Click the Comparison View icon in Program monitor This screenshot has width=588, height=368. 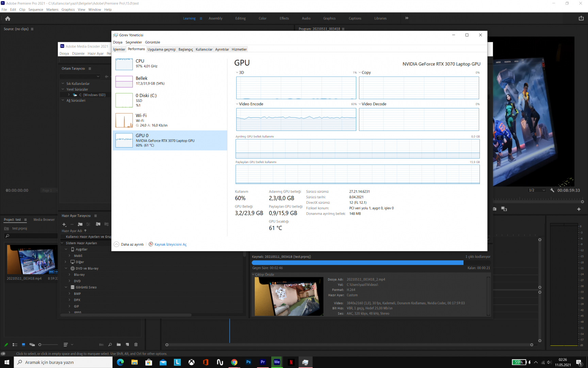tap(504, 209)
